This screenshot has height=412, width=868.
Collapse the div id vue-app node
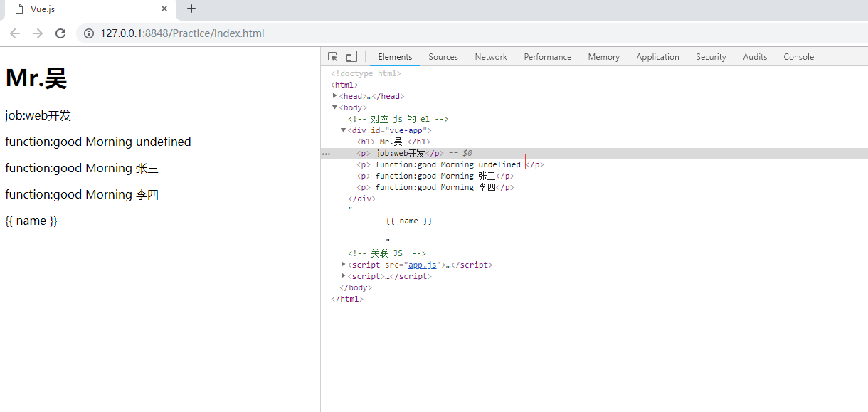[x=344, y=130]
